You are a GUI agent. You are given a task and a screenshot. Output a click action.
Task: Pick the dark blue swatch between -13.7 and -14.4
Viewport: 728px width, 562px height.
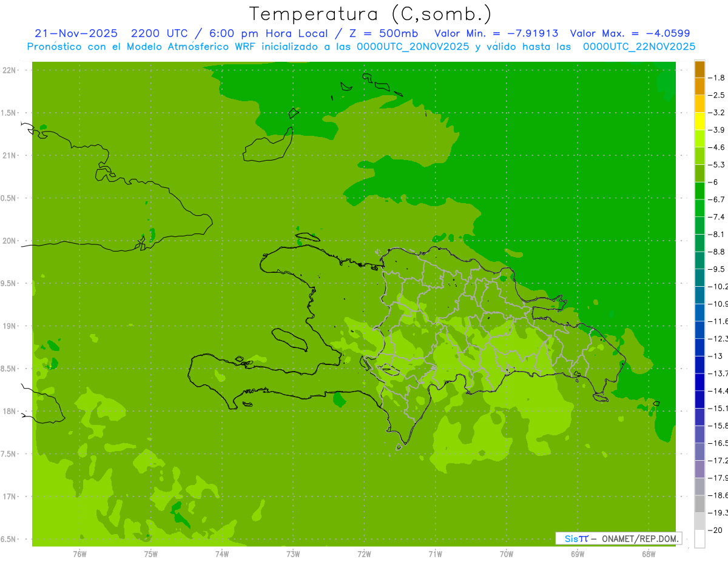coord(699,381)
